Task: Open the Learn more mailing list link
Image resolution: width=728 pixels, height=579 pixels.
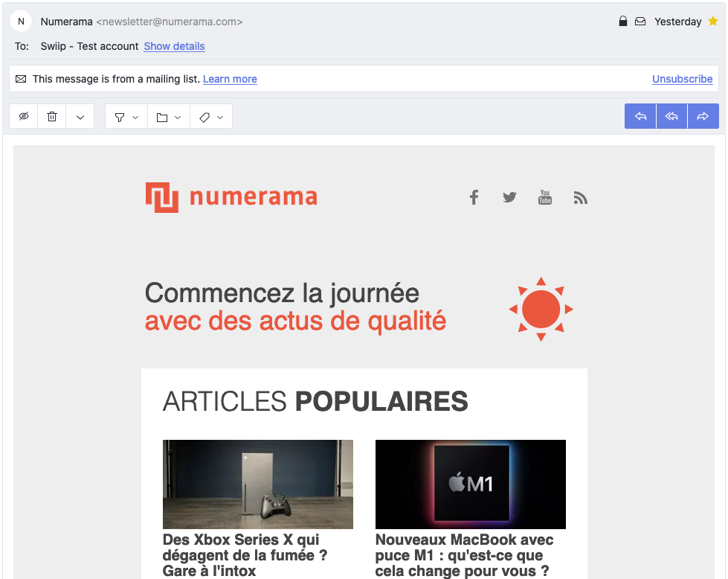Action: pyautogui.click(x=230, y=79)
